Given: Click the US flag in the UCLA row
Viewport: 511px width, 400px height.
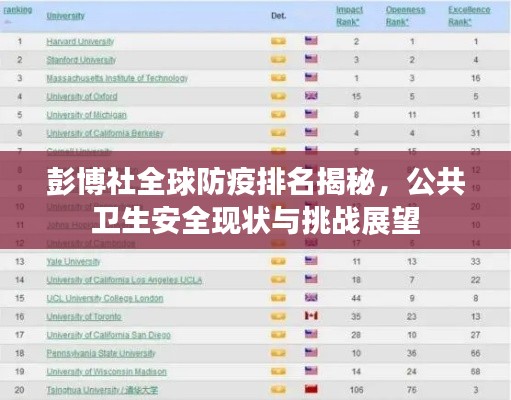Looking at the screenshot, I should 311,279.
